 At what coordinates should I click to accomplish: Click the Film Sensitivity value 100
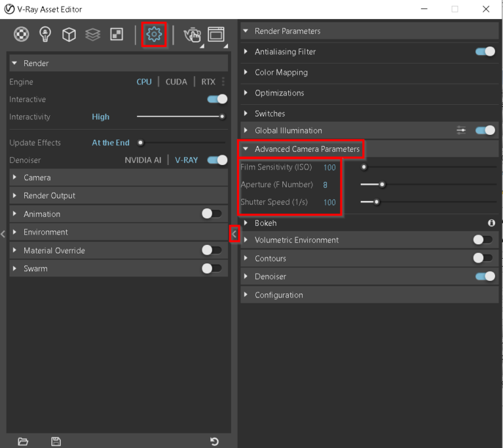pos(329,167)
